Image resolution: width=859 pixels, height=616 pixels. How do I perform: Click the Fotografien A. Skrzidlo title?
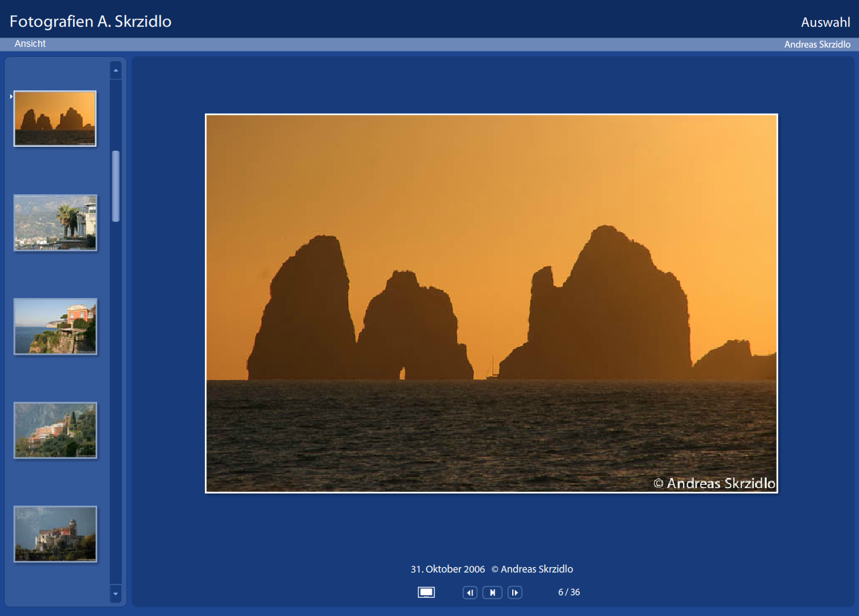pyautogui.click(x=90, y=21)
